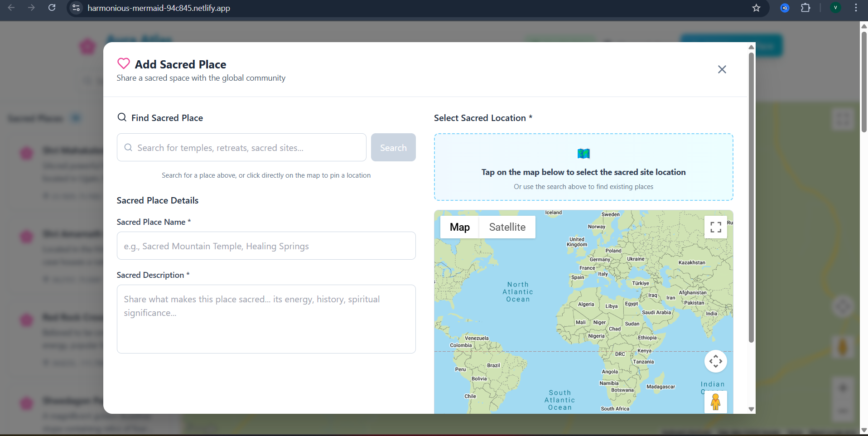The width and height of the screenshot is (868, 436).
Task: Click the dialog's vertical scrollbar thumb
Action: coord(751,198)
